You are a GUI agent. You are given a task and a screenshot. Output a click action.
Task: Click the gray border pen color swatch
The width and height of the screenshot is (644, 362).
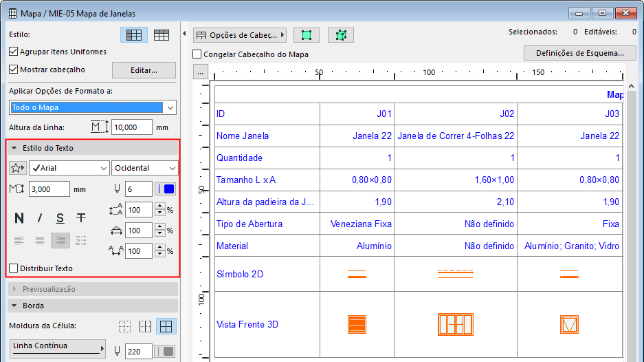[x=168, y=351]
